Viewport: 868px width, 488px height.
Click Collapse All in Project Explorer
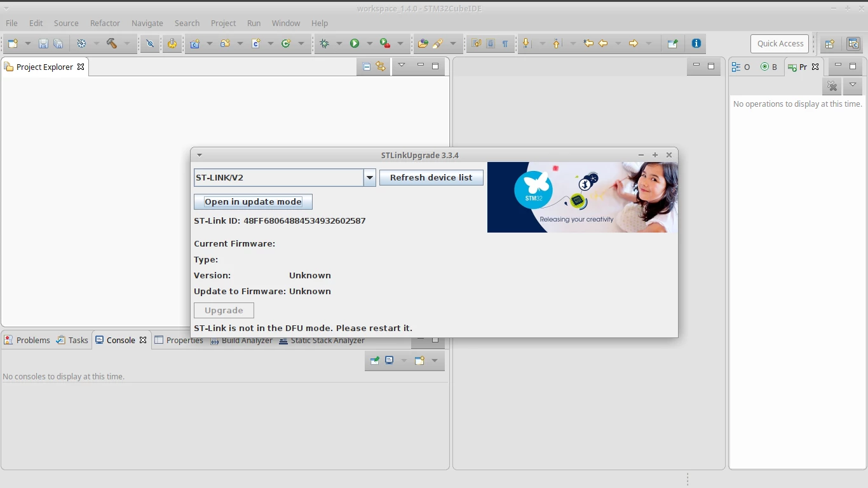pyautogui.click(x=367, y=66)
